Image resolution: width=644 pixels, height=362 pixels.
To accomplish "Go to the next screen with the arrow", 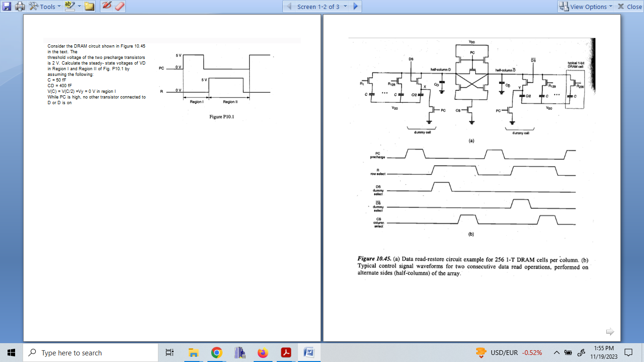I will coord(356,6).
